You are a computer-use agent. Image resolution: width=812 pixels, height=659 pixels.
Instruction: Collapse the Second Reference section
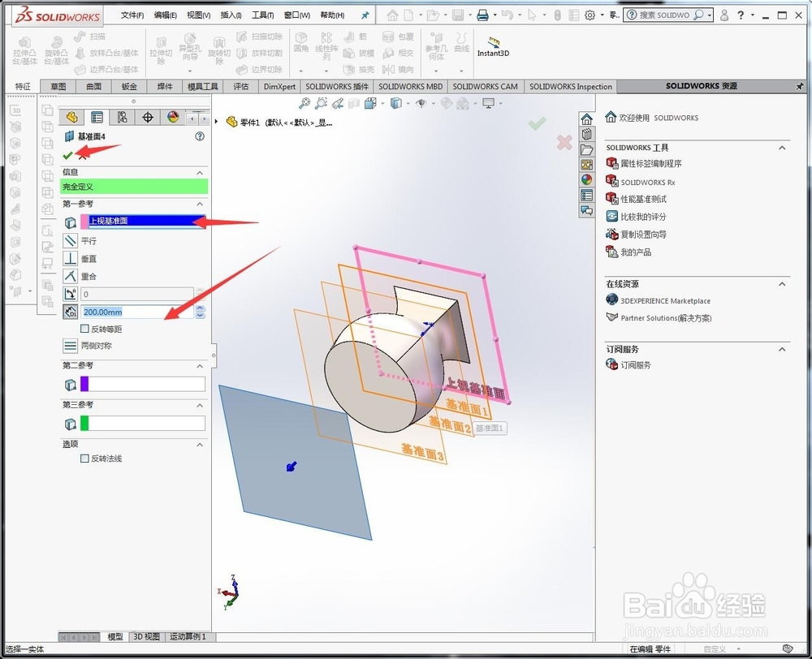point(200,366)
